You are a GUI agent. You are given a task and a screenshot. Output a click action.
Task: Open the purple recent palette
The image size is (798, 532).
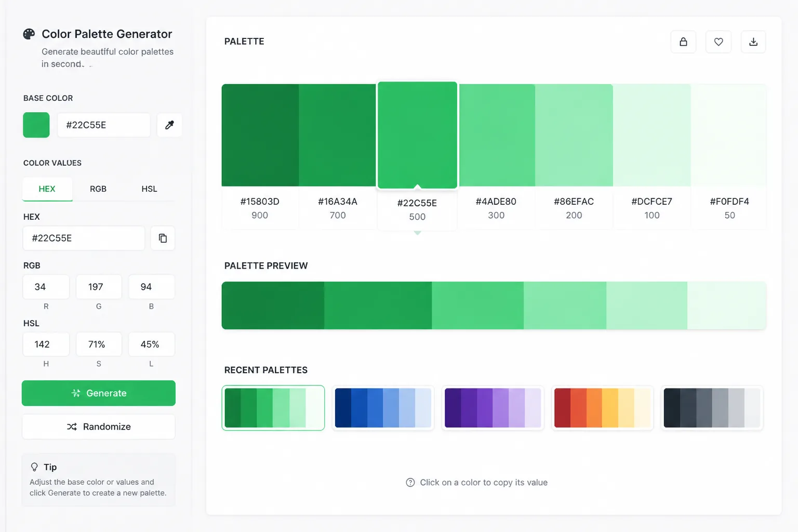pyautogui.click(x=493, y=408)
